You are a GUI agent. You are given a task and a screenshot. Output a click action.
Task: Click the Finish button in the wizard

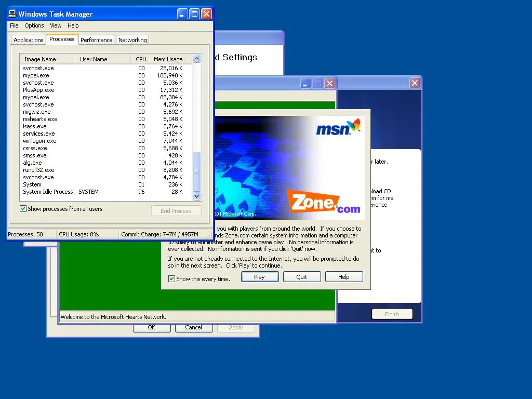coord(392,314)
